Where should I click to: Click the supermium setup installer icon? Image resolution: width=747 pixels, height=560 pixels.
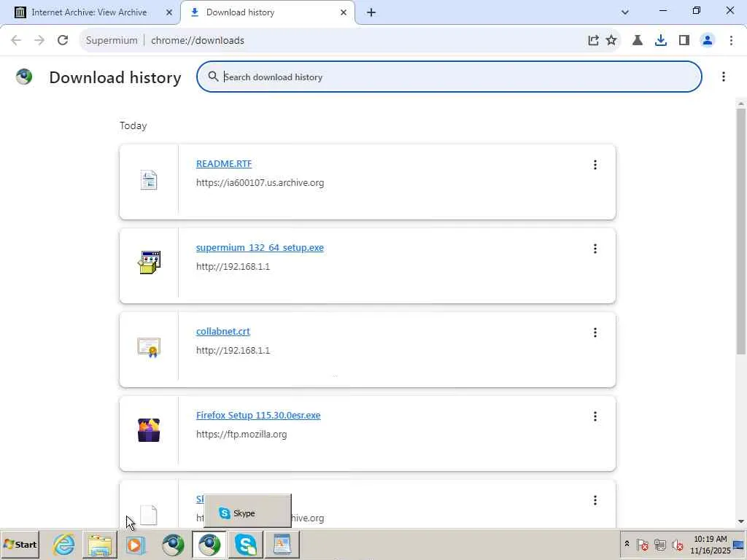pyautogui.click(x=149, y=262)
